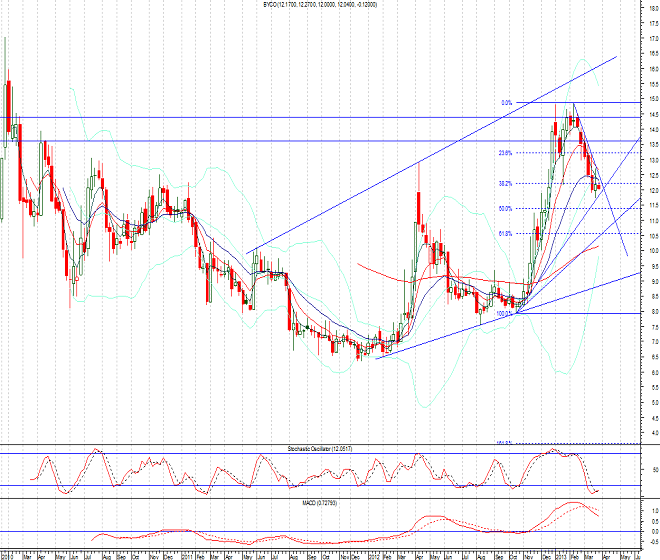Select the 50.0% Fibonacci retracement label

click(505, 209)
